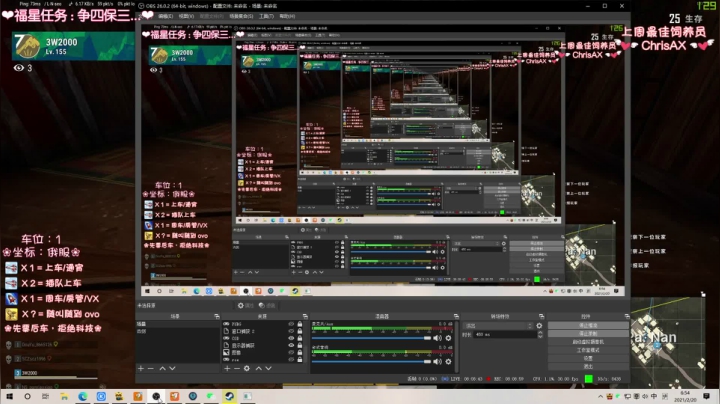
Task: Toggle visibility eye for the last source row
Action: 291,359
